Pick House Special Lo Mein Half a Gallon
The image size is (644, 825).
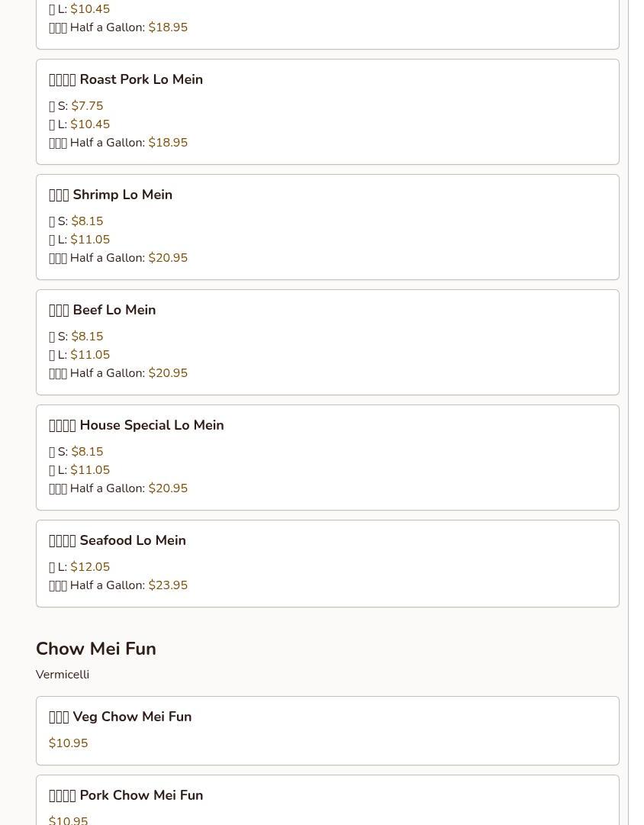coord(118,488)
